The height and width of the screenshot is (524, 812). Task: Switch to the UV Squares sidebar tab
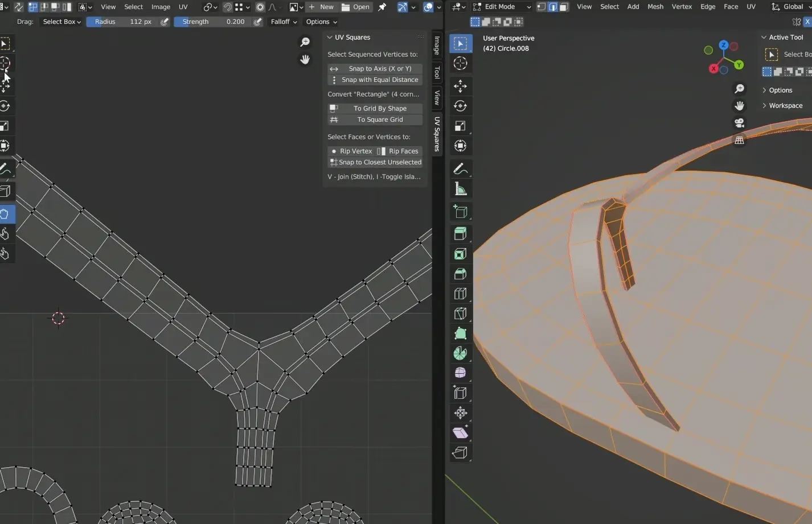(x=437, y=134)
